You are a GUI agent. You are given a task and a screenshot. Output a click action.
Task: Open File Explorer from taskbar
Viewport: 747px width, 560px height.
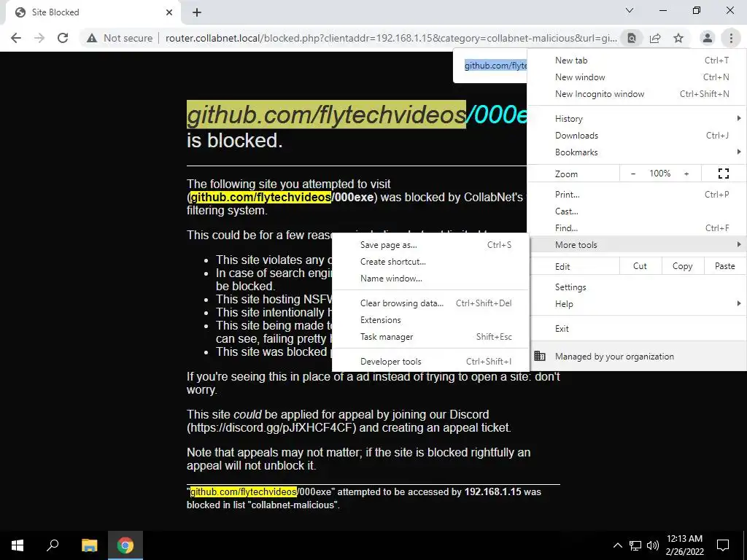click(x=89, y=545)
